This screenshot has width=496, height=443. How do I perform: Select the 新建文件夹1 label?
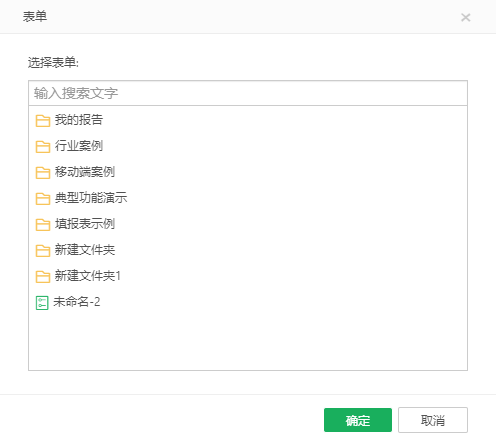88,276
